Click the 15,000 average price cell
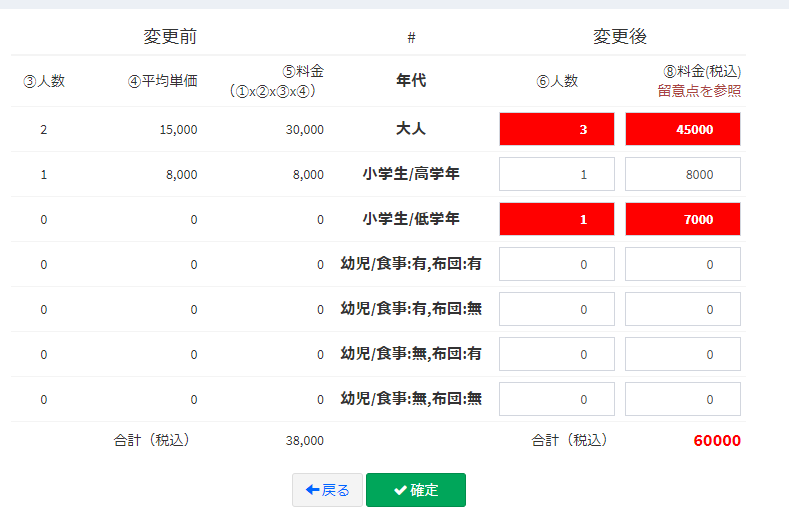 tap(178, 130)
